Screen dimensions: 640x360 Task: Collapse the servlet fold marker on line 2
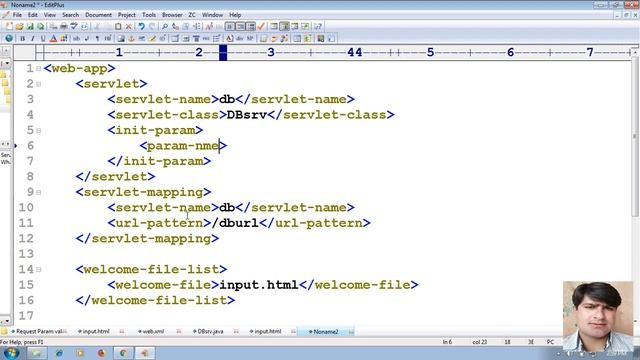[38, 84]
